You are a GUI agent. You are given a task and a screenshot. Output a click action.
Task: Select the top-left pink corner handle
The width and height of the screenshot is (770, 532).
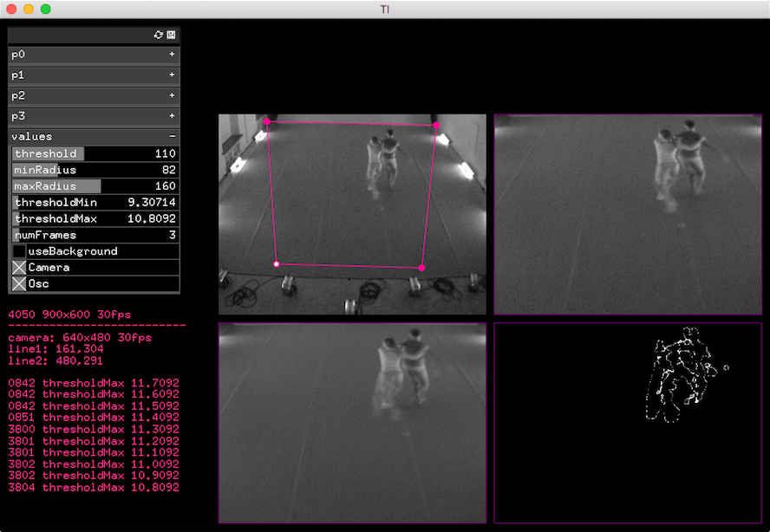(x=267, y=122)
